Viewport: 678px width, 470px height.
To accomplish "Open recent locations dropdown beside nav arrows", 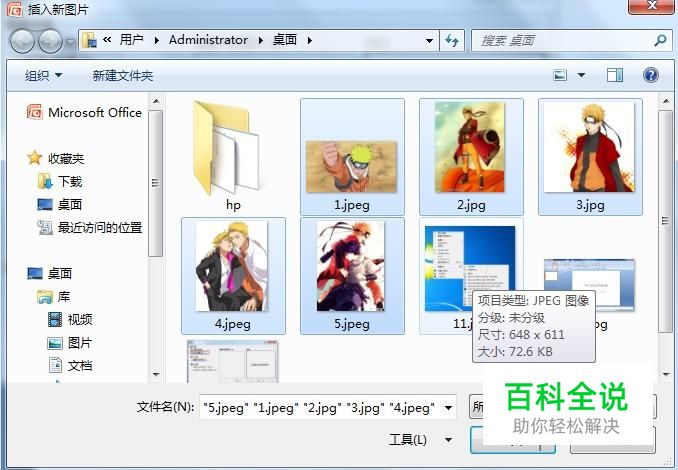I will (x=70, y=42).
